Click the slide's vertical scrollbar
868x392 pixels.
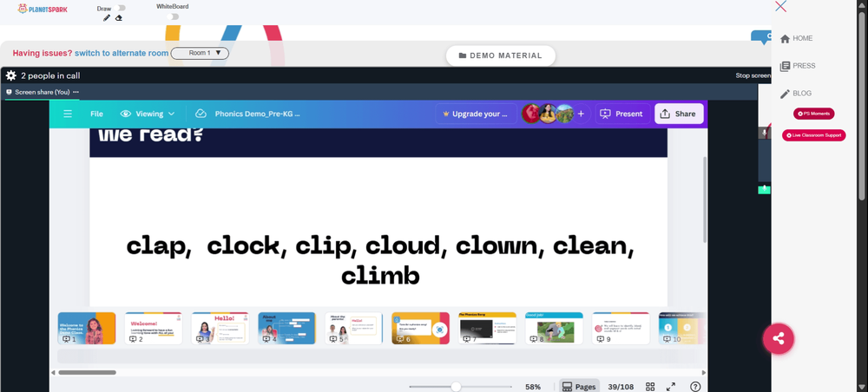click(705, 199)
